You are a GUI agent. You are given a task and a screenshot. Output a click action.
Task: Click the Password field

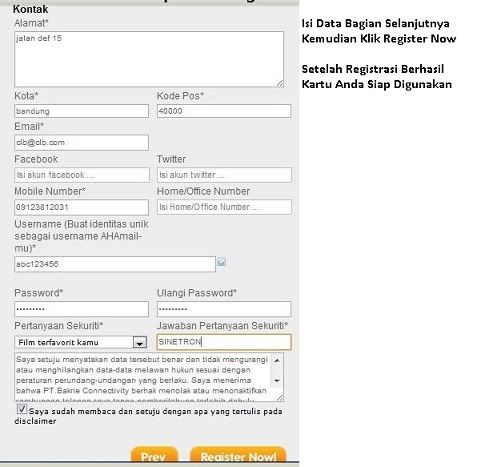[x=81, y=309]
